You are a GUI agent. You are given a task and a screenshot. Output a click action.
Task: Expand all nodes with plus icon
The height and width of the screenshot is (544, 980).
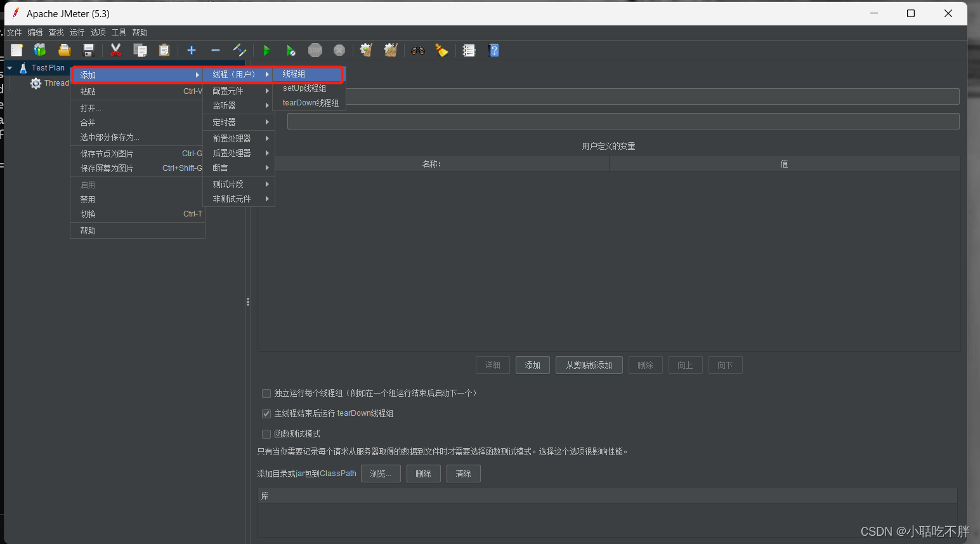192,50
